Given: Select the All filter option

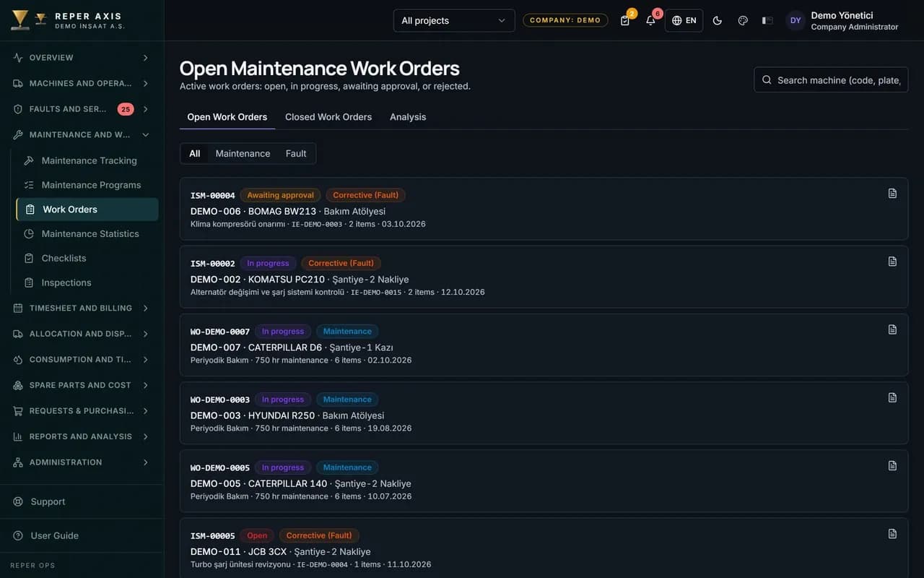Looking at the screenshot, I should 195,153.
